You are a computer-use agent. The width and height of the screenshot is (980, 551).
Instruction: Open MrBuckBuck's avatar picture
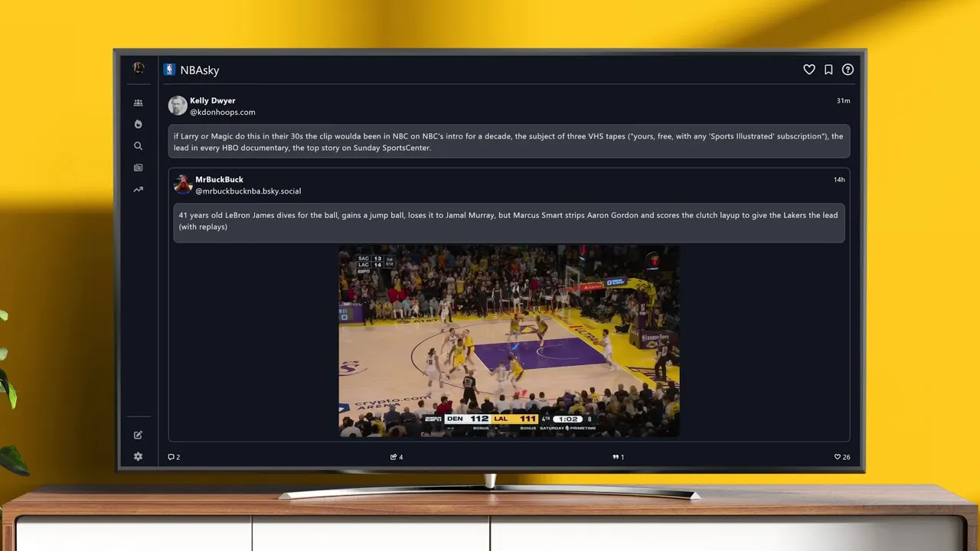click(183, 184)
